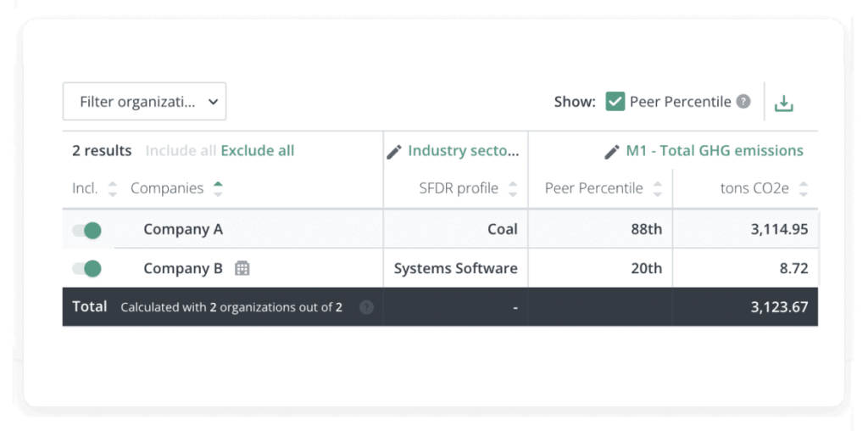This screenshot has width=868, height=431.
Task: Open the help icon in the Total row
Action: pyautogui.click(x=366, y=307)
